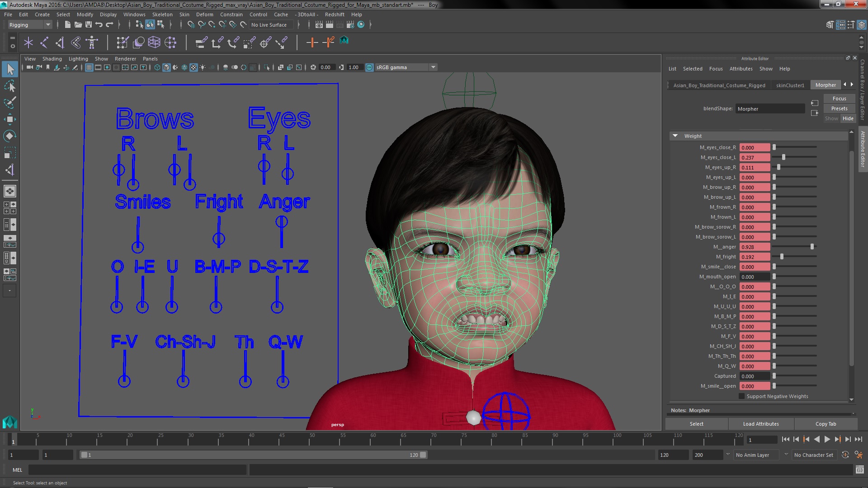Open the viewport Shading menu
868x488 pixels.
pyautogui.click(x=52, y=59)
